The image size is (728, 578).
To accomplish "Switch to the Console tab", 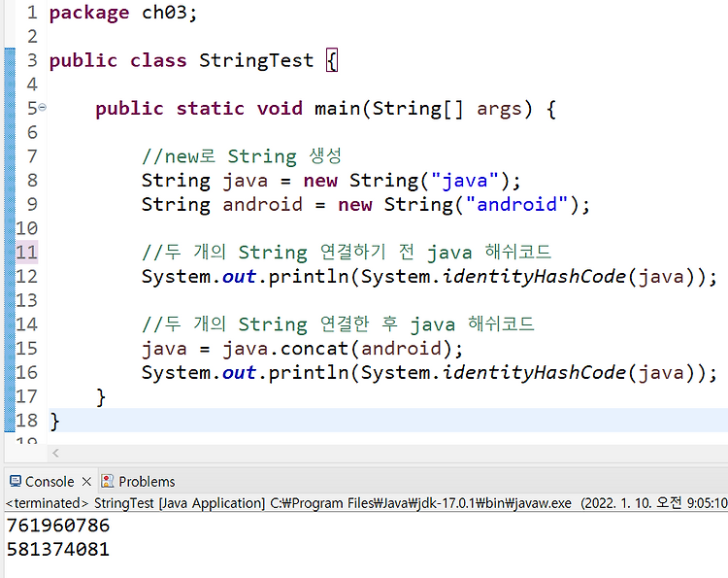I will coord(50,482).
